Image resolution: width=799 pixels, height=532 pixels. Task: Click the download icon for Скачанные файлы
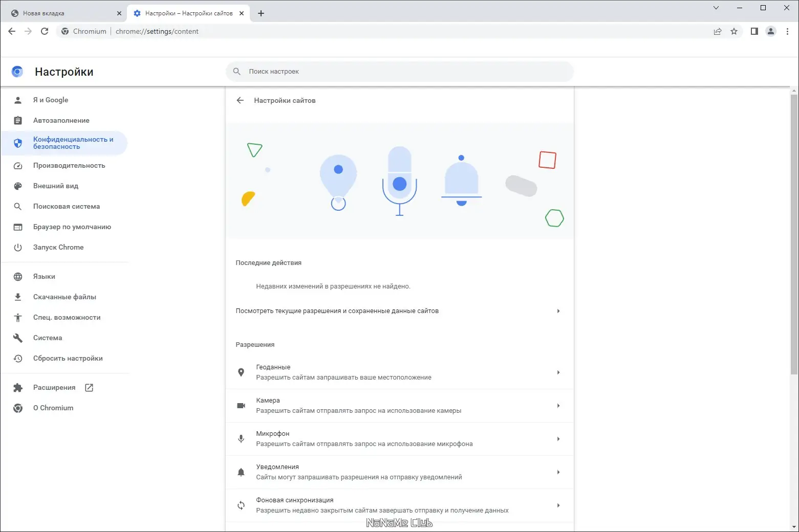[x=18, y=297]
